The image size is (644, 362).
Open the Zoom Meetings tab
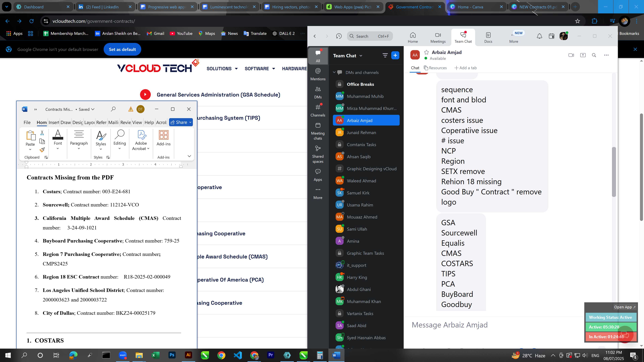438,38
